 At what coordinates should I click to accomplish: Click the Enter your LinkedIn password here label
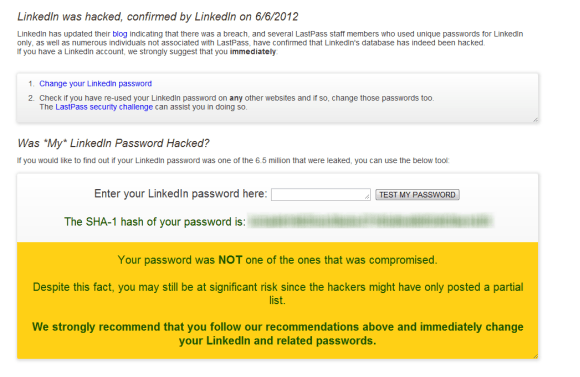tap(181, 193)
